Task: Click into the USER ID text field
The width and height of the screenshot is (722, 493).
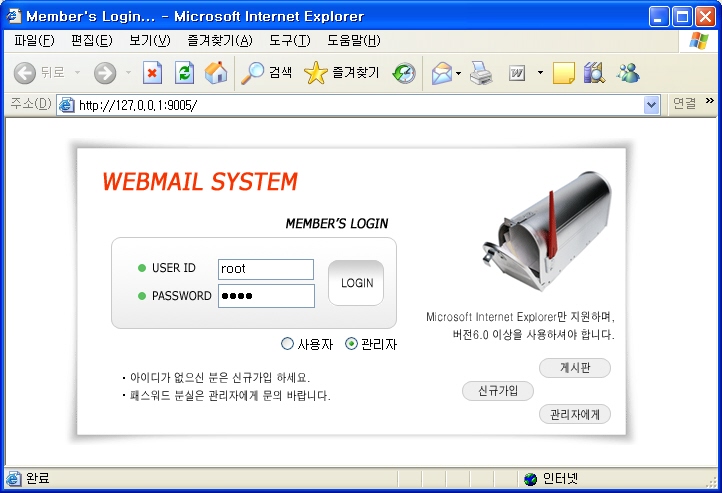Action: click(x=265, y=269)
